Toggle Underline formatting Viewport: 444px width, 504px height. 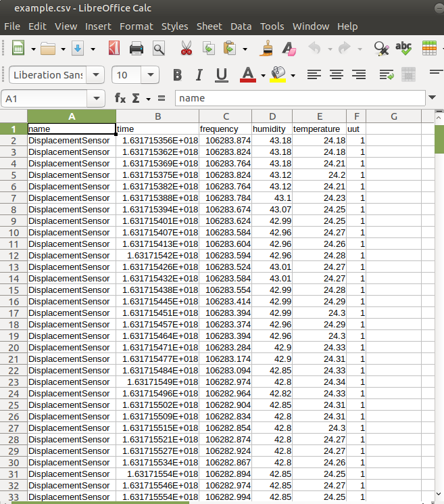[222, 75]
